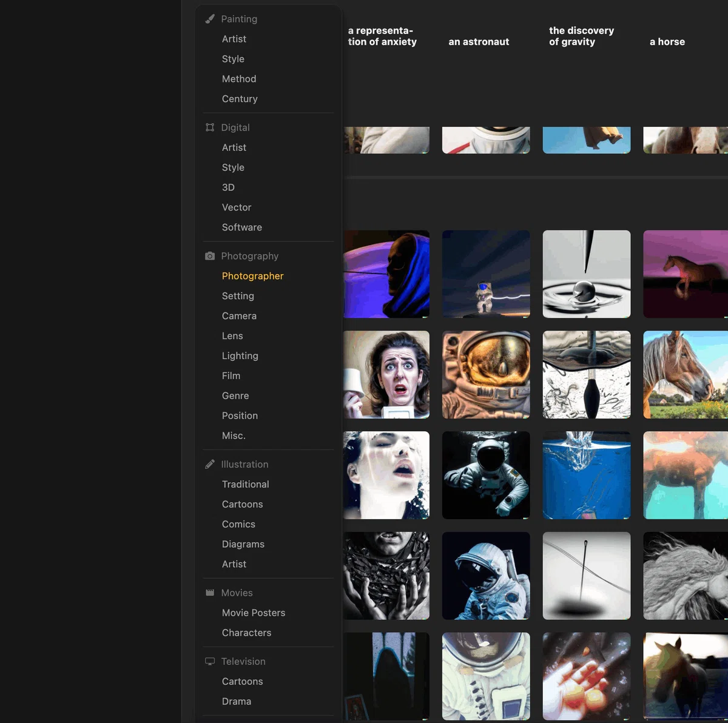Open the Traditional illustration category

tap(246, 484)
